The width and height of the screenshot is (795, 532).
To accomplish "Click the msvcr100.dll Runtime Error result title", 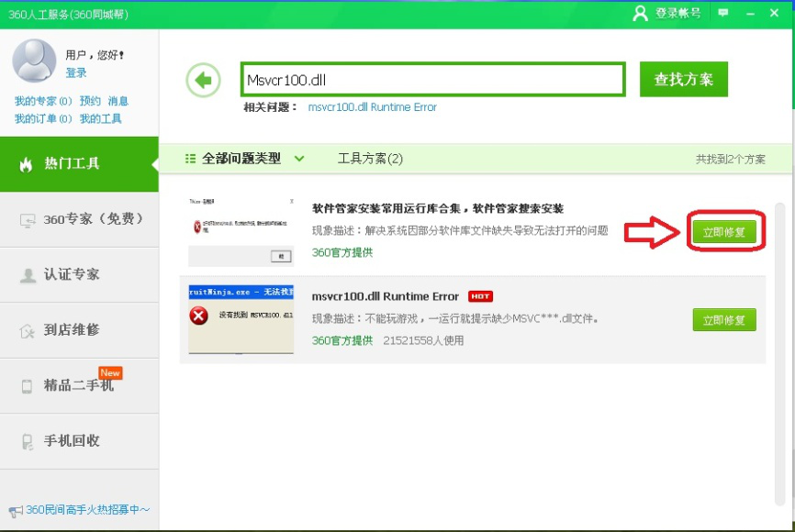I will 386,296.
